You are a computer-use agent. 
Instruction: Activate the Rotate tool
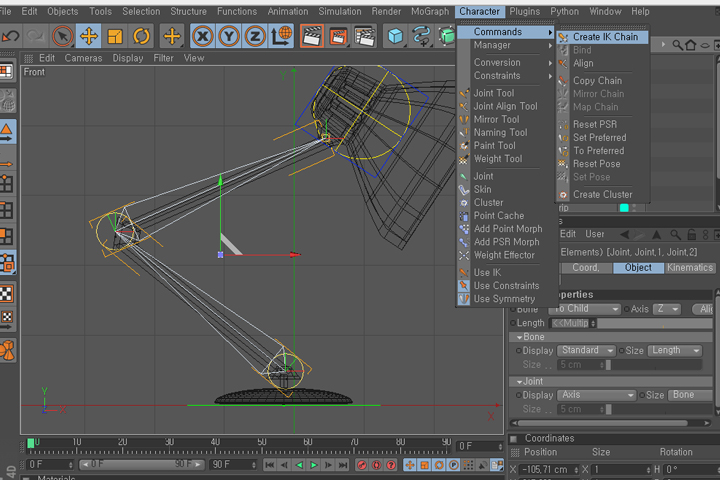click(x=141, y=36)
